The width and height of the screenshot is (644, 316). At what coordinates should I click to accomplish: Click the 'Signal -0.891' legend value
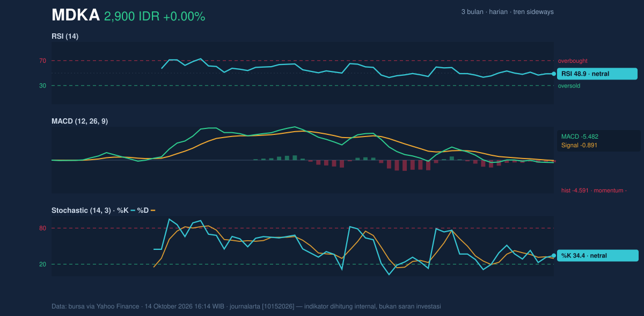click(579, 145)
